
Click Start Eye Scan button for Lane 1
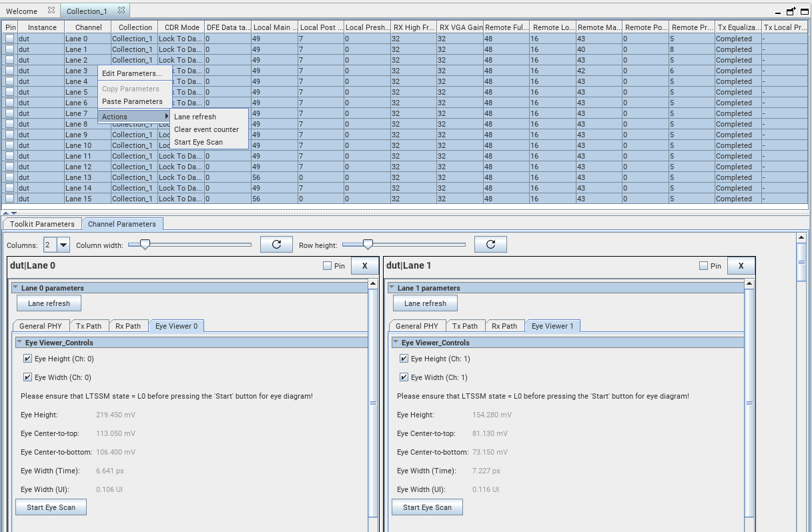point(427,507)
